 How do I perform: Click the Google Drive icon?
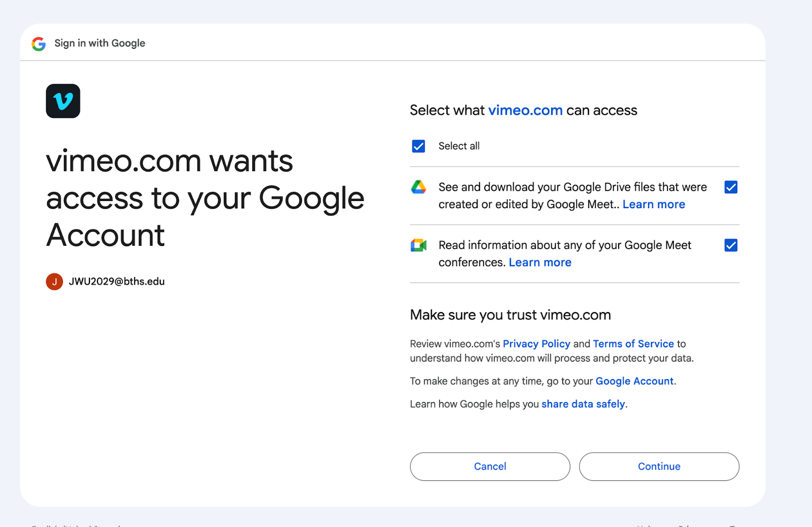coord(419,187)
